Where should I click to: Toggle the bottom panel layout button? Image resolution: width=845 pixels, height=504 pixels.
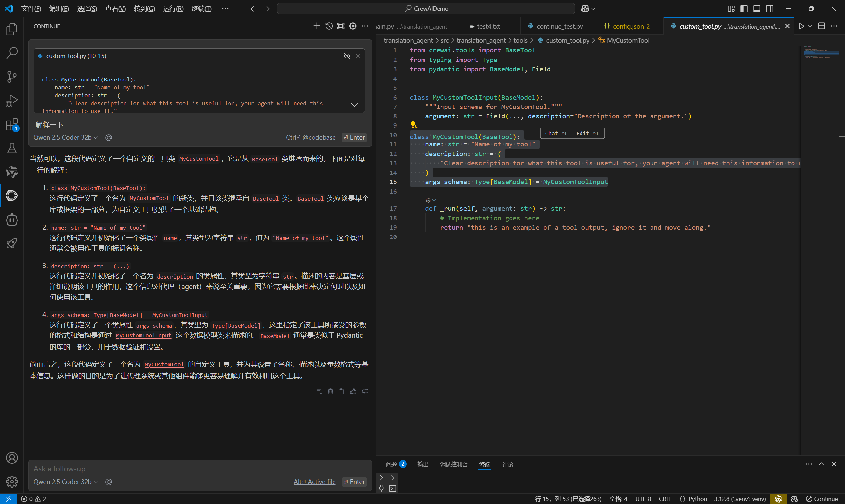(x=757, y=9)
